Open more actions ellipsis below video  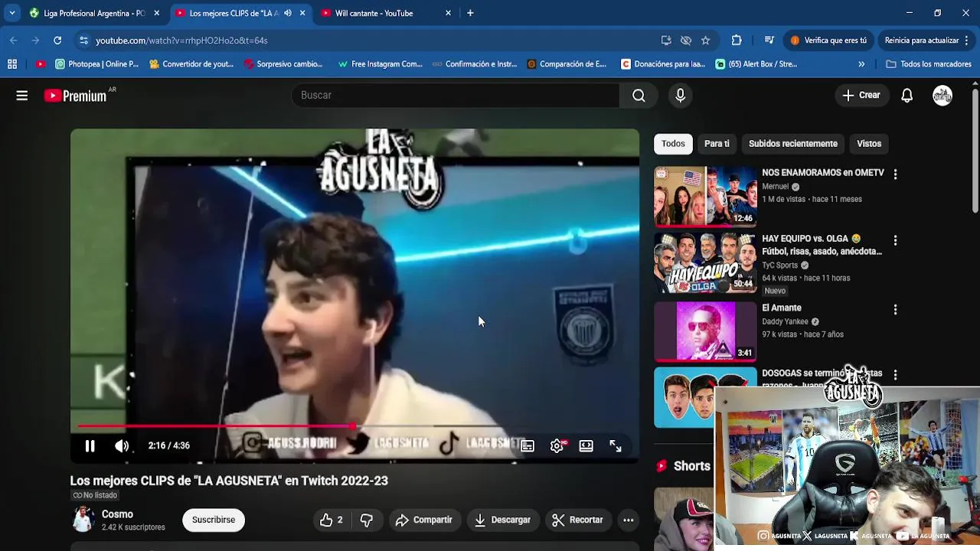coord(628,520)
